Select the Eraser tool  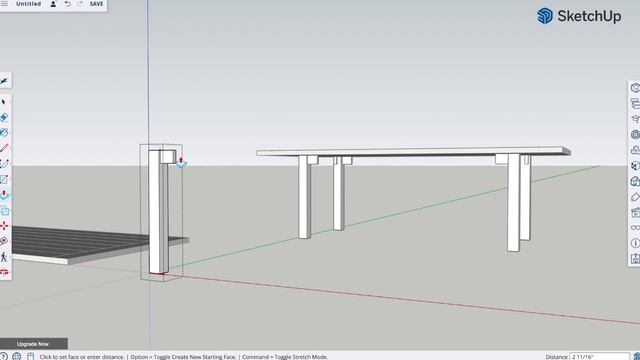4,118
